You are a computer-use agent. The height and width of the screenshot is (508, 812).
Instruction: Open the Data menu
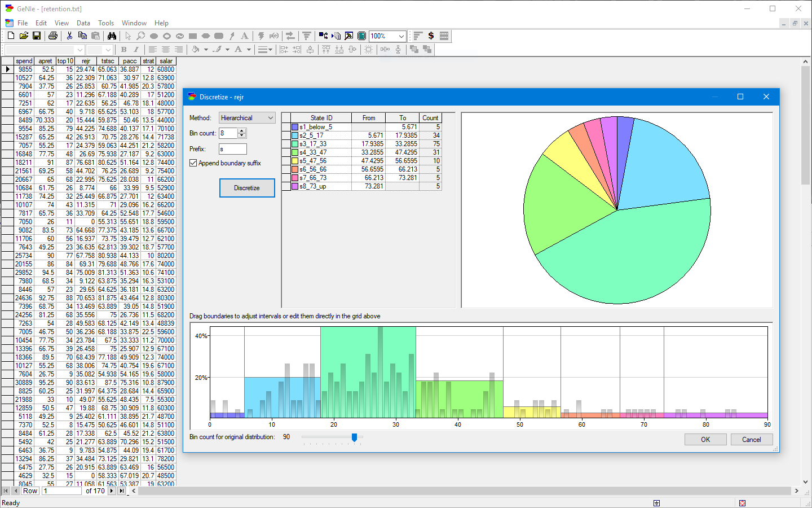[83, 23]
